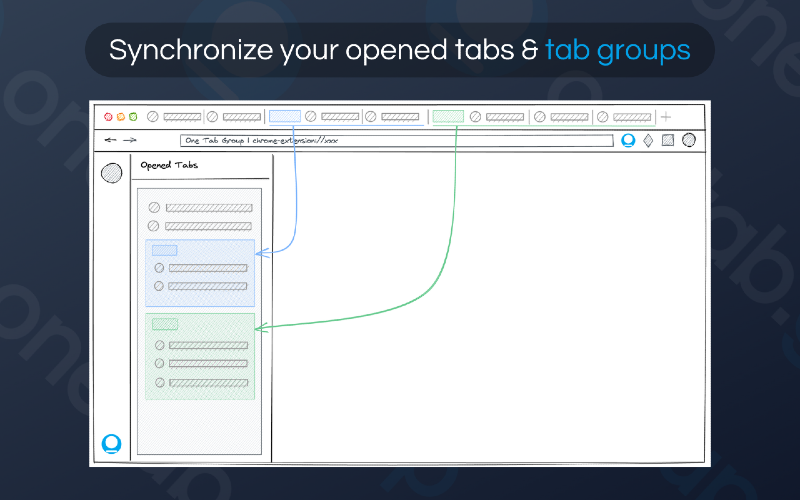Screen dimensions: 800x500
Task: Open the middle tab row inside the green list group
Action: point(202,363)
